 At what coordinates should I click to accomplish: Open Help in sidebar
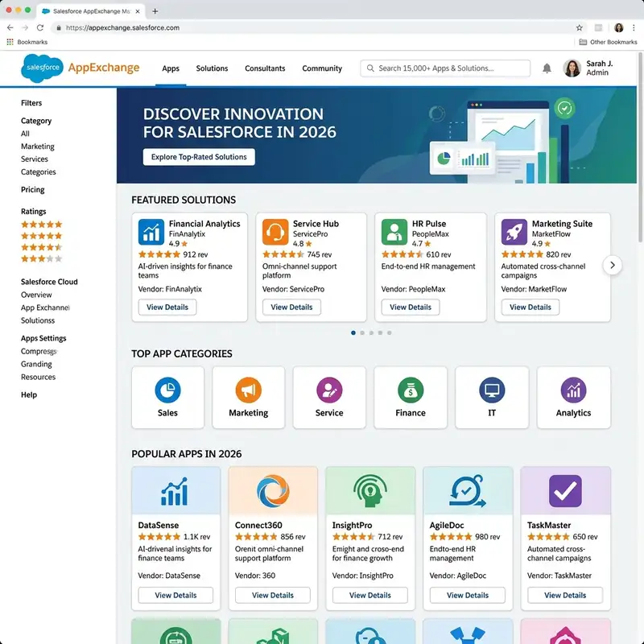click(x=29, y=394)
